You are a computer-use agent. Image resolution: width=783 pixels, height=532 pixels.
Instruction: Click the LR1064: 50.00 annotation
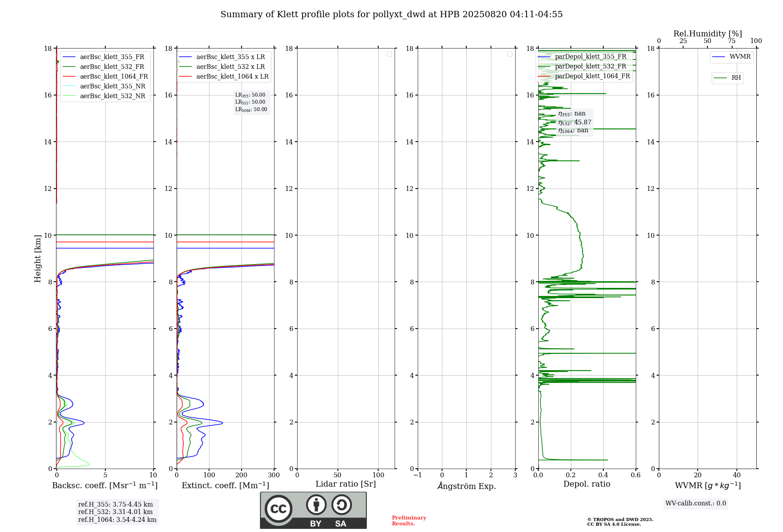(251, 110)
